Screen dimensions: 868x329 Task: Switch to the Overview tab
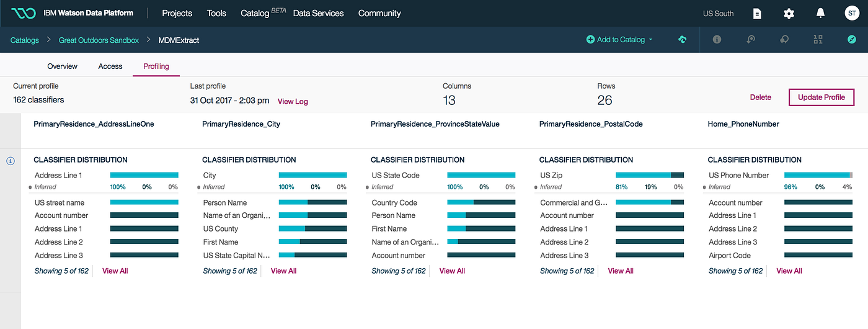[63, 66]
